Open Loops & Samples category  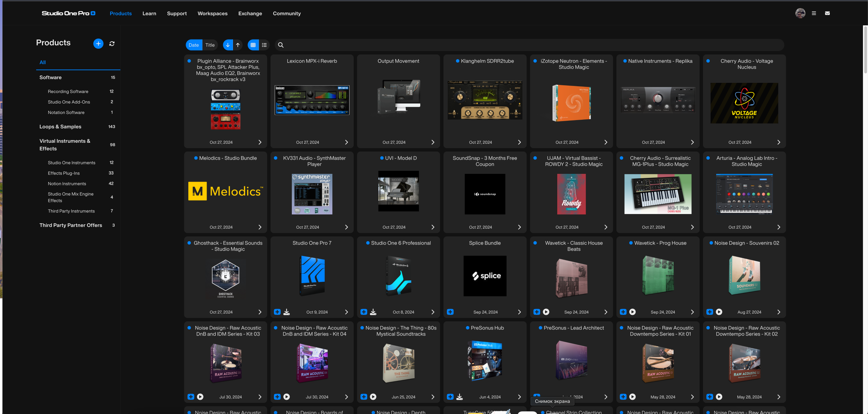[x=60, y=127]
